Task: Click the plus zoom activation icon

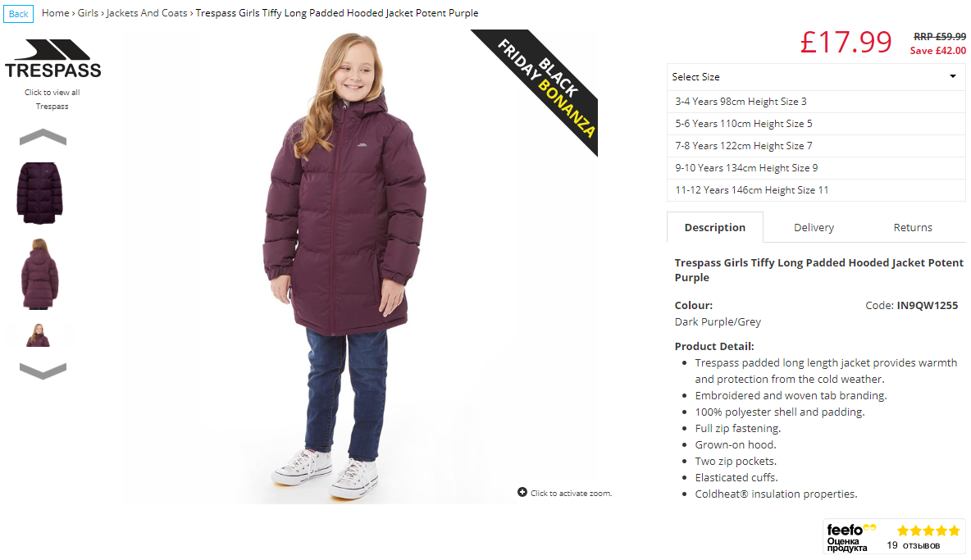Action: coord(522,492)
